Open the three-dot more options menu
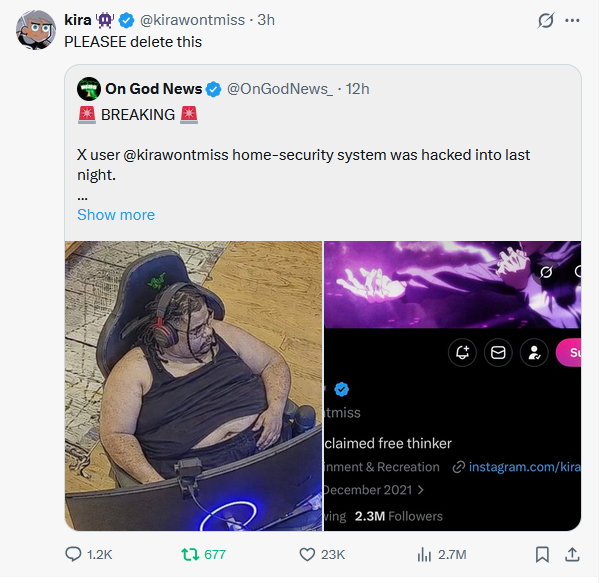 click(x=572, y=20)
